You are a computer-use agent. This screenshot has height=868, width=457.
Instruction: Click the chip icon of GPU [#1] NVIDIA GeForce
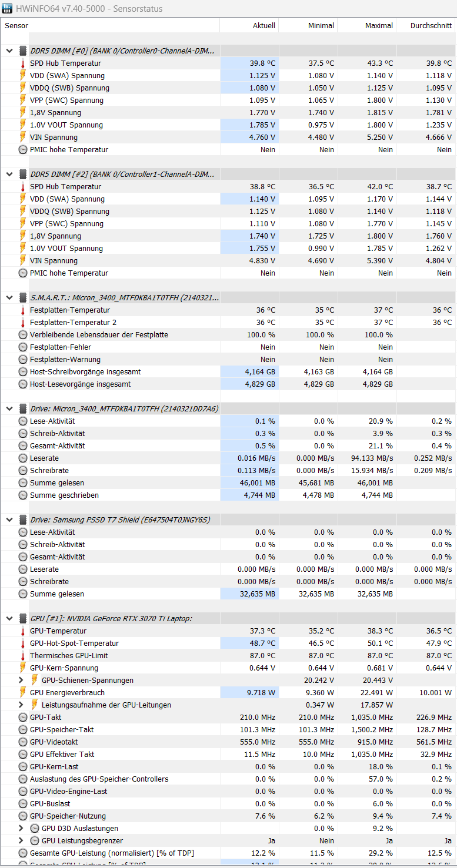pyautogui.click(x=23, y=618)
